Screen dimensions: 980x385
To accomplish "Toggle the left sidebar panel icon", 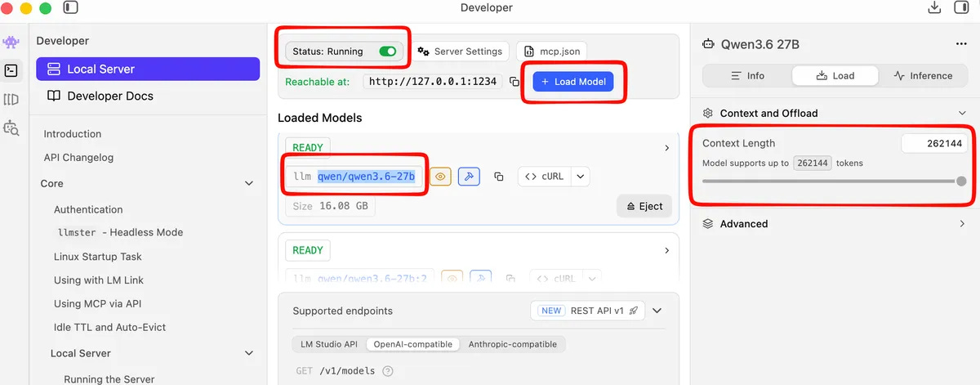I will (71, 8).
